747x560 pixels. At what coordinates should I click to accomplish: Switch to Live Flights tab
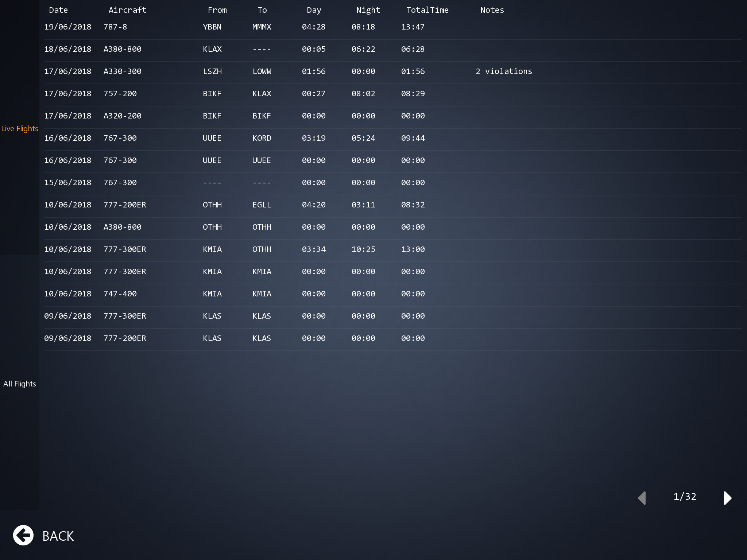click(x=20, y=129)
